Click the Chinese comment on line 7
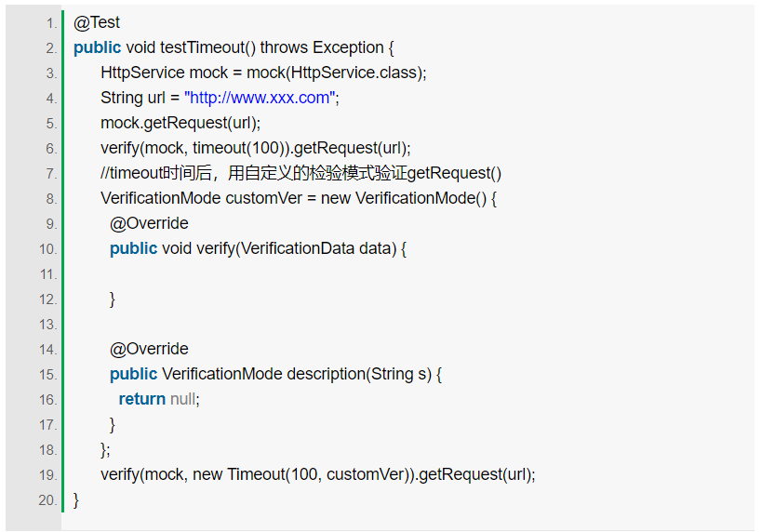Image resolution: width=761 pixels, height=532 pixels. pyautogui.click(x=300, y=173)
